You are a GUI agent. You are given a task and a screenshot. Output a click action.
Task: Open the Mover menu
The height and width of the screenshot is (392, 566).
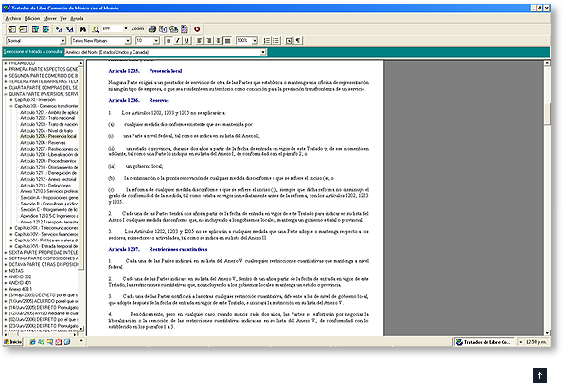point(50,18)
